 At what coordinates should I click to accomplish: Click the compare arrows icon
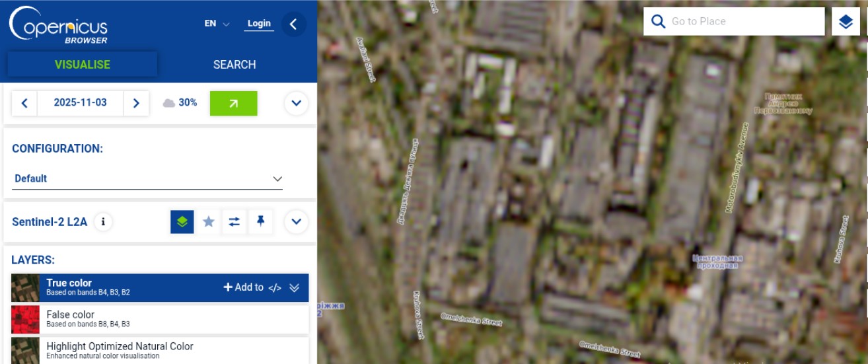pos(235,222)
